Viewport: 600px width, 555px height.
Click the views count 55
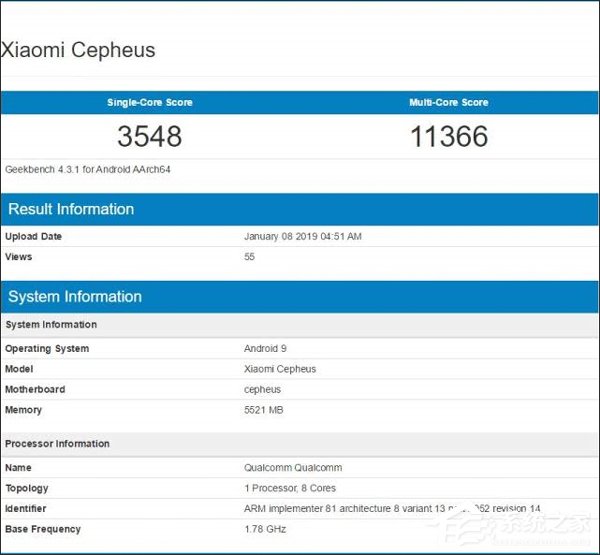point(249,257)
